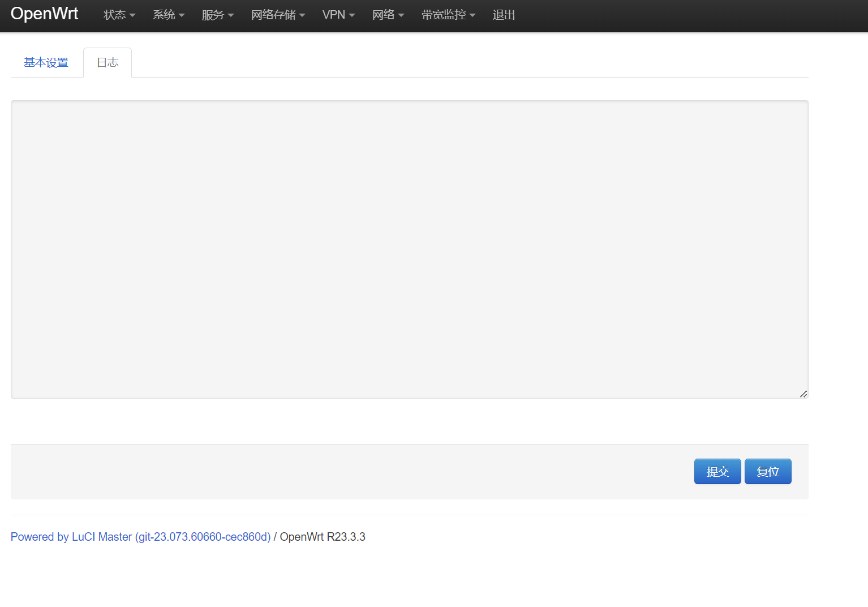Switch to the 基本设置 tab
This screenshot has height=607, width=868.
pos(46,62)
